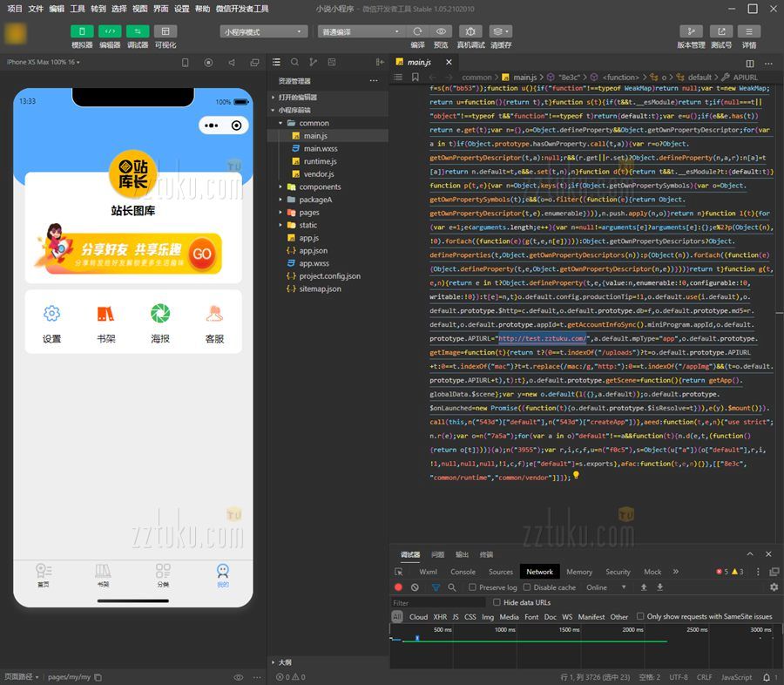Check the Disable cache option
This screenshot has width=784, height=685.
[524, 587]
